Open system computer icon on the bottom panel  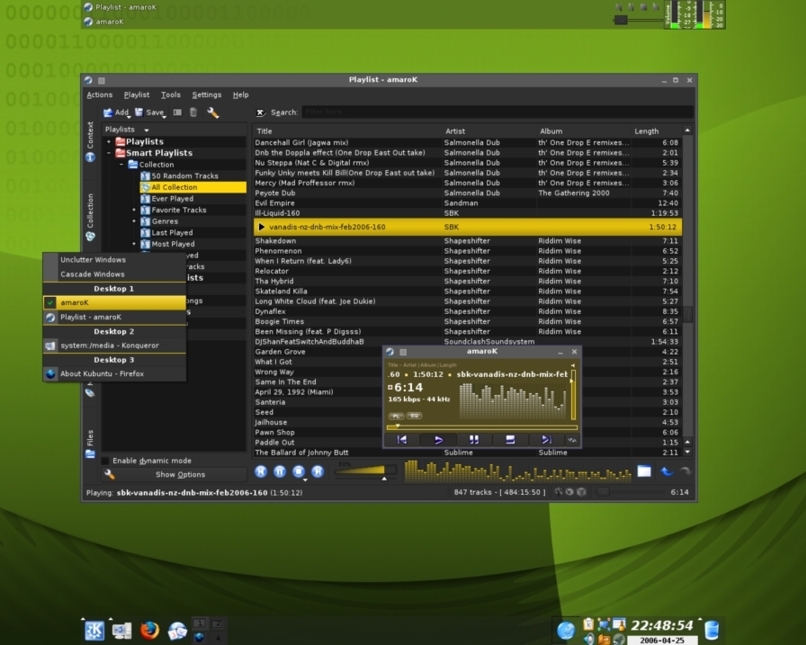(x=122, y=630)
